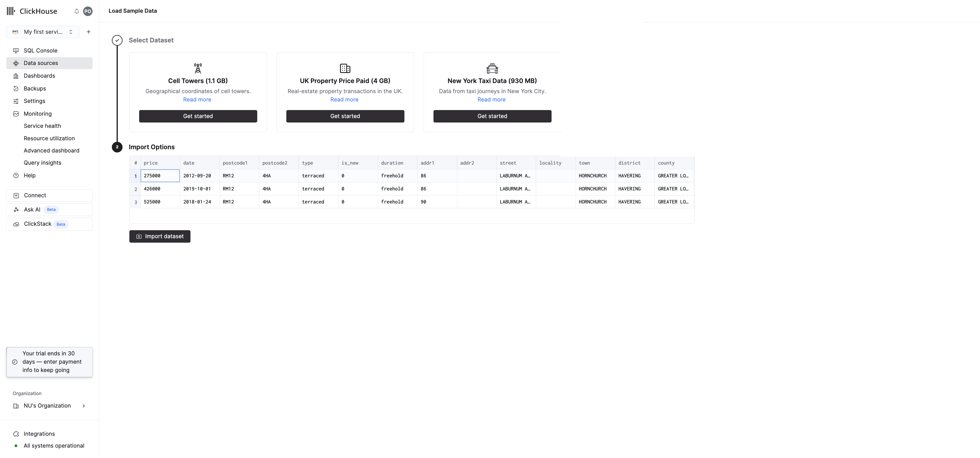Select the date cell 2019-10-01

click(x=200, y=189)
